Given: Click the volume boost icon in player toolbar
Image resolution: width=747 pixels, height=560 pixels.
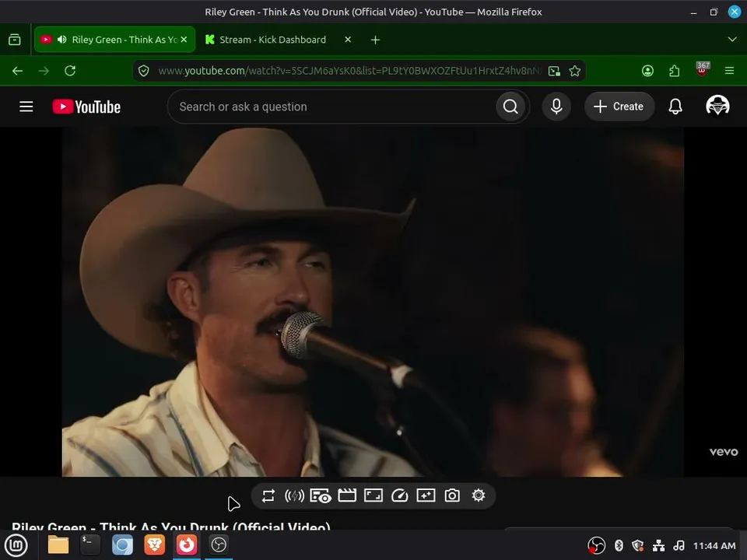Looking at the screenshot, I should click(x=294, y=495).
